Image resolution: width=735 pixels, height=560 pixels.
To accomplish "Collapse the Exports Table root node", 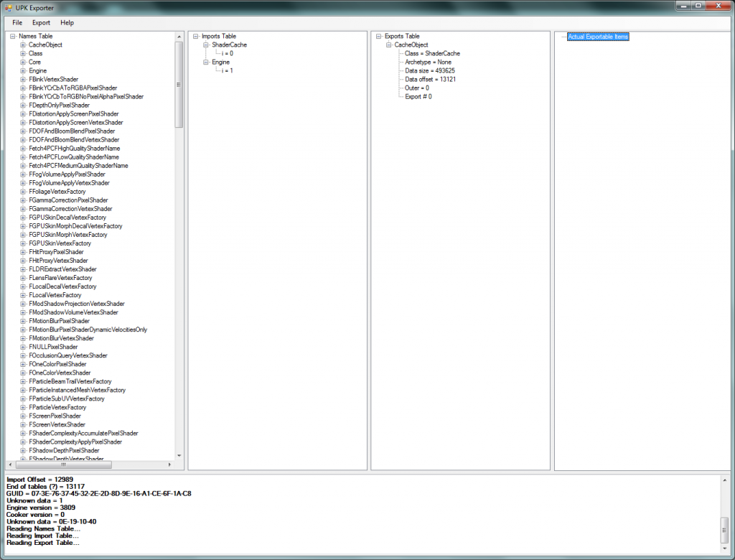I will (379, 36).
